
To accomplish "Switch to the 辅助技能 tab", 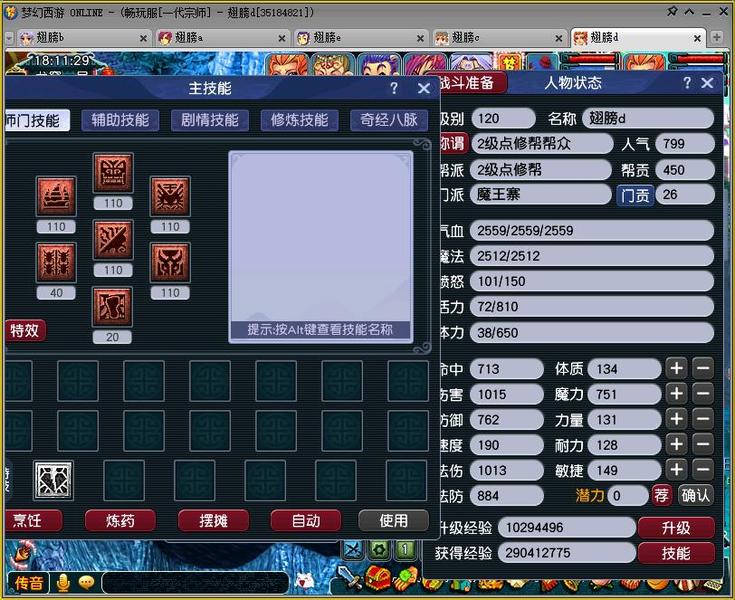I will point(120,120).
